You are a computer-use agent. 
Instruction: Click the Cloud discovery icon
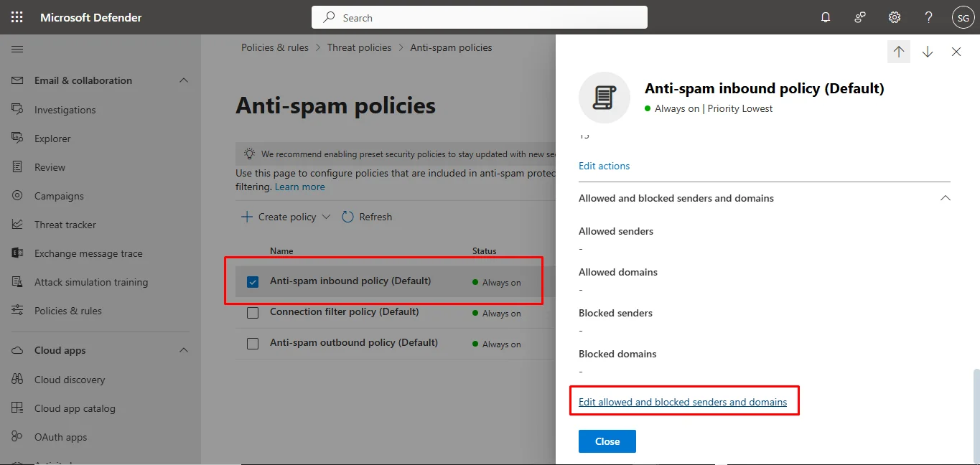pos(18,379)
